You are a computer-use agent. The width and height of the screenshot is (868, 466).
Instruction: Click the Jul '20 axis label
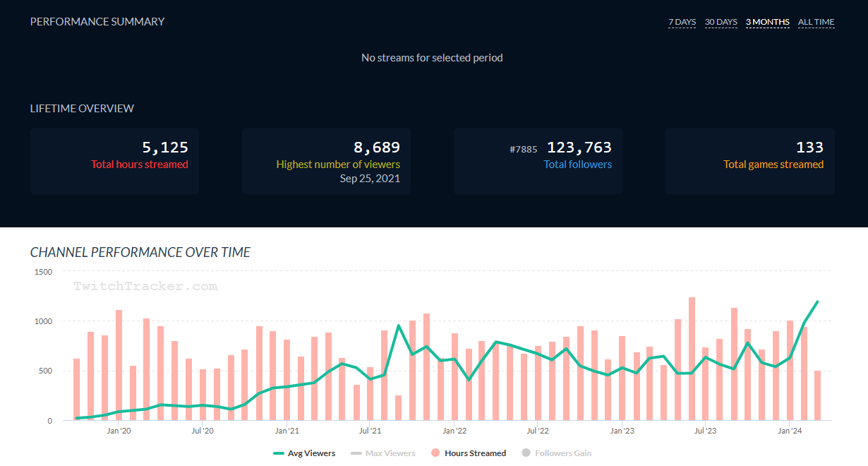click(202, 431)
